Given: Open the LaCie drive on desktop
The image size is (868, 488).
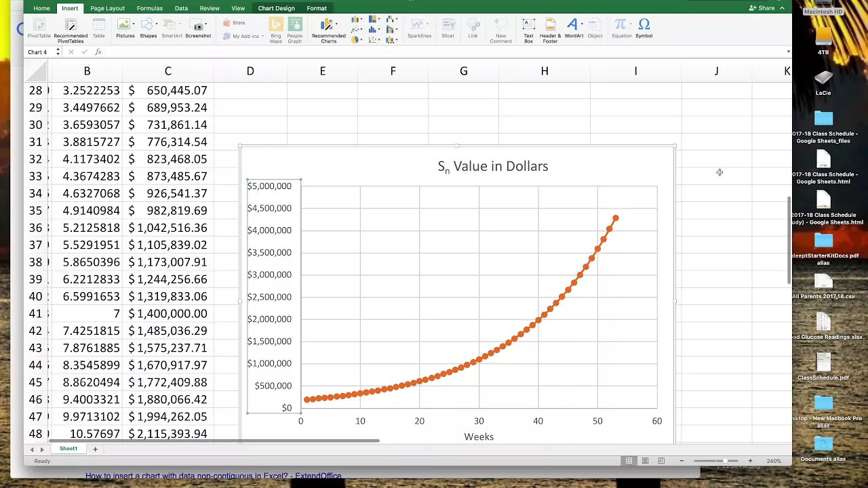Looking at the screenshot, I should tap(823, 82).
